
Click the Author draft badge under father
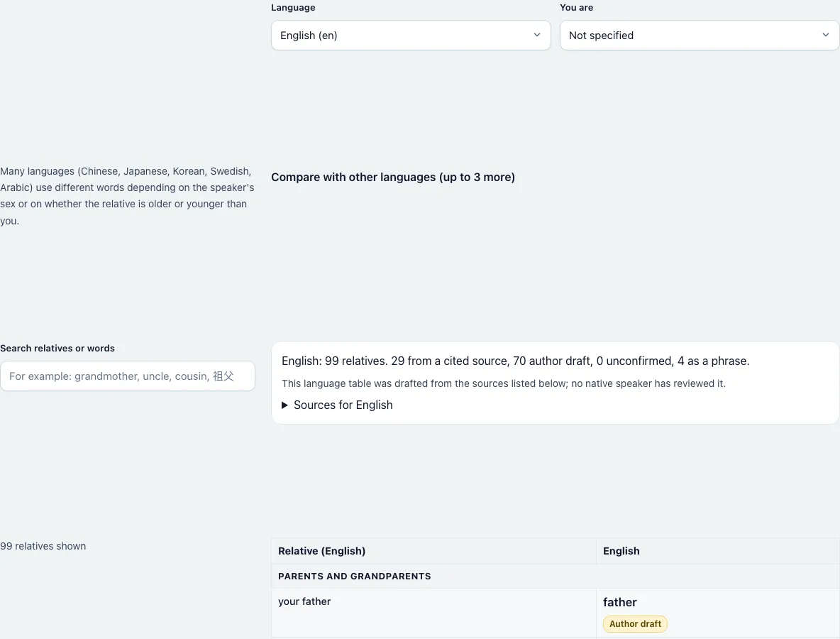click(x=635, y=624)
